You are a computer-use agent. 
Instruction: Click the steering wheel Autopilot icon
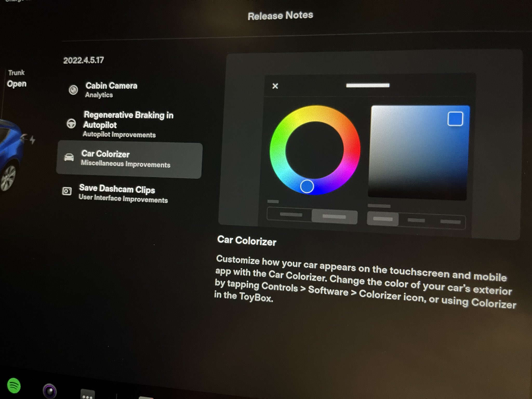click(x=71, y=124)
